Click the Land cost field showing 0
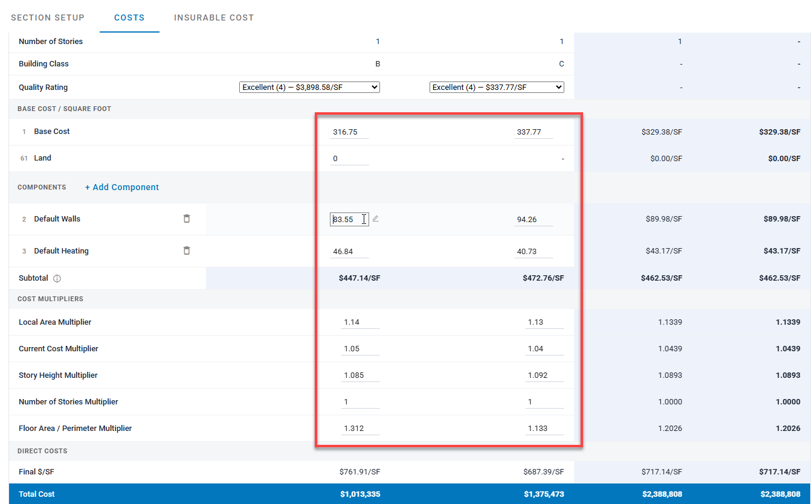Viewport: 812px width, 504px height. click(x=349, y=158)
